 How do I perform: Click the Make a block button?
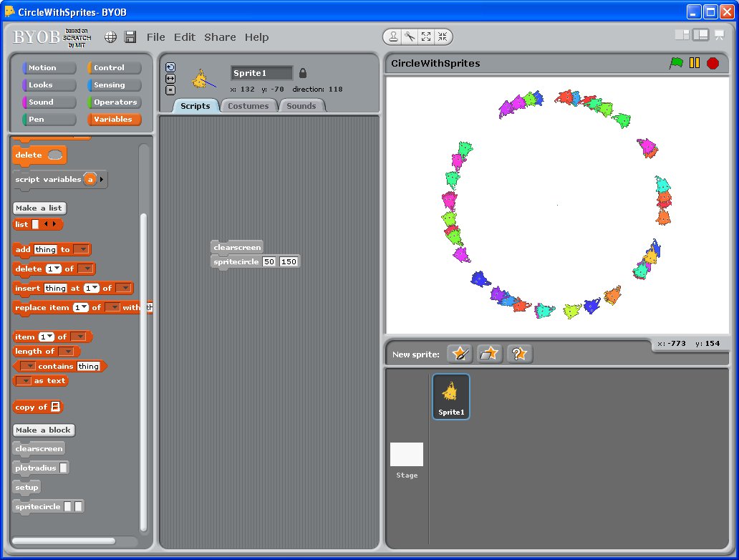click(x=44, y=430)
